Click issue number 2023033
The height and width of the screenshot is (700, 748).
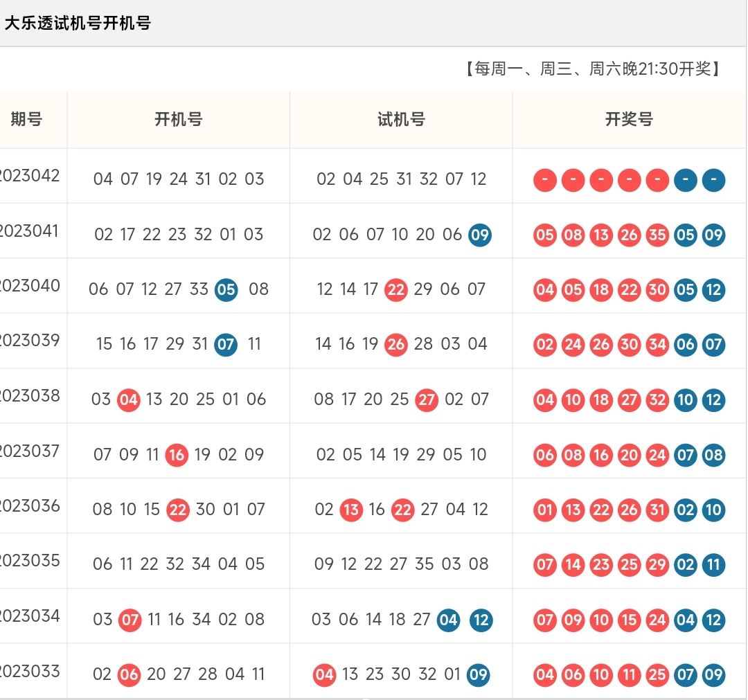[x=30, y=672]
